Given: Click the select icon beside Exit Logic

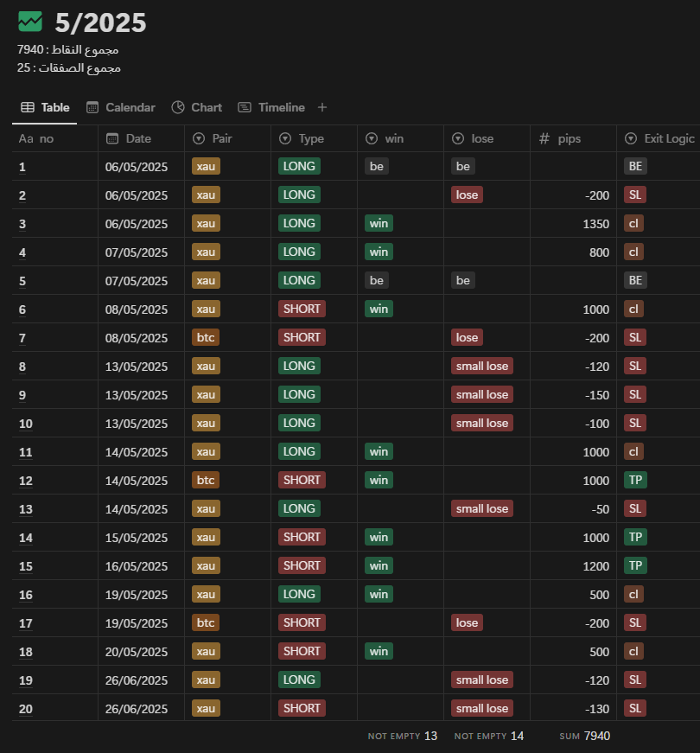Looking at the screenshot, I should pos(631,138).
